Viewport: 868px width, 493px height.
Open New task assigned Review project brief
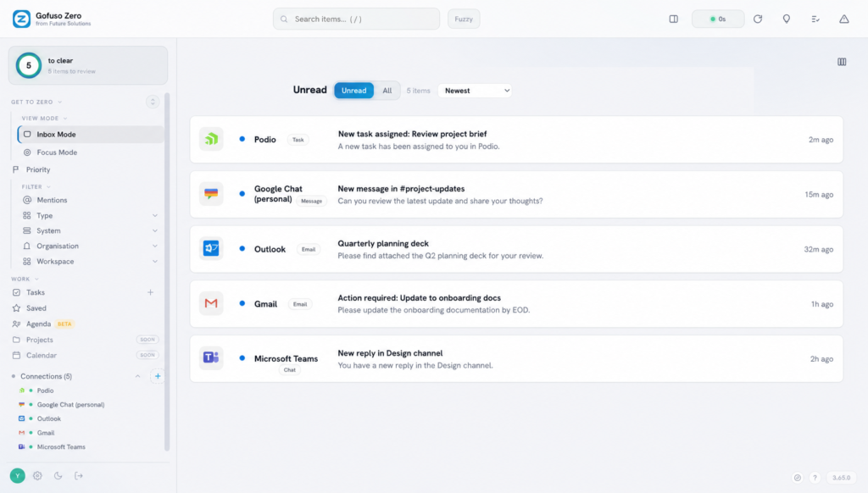tap(516, 140)
